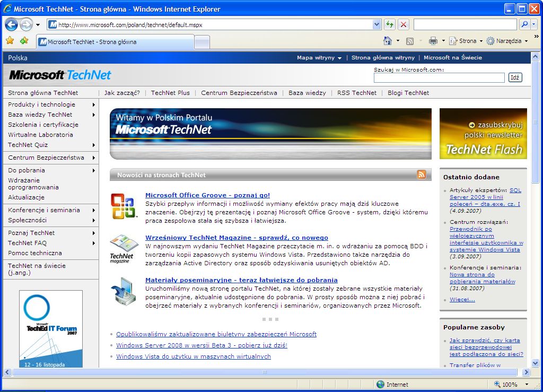Viewport: 543px width, 392px height.
Task: Open Windows Server 2008 Beta 3 link
Action: pos(202,345)
